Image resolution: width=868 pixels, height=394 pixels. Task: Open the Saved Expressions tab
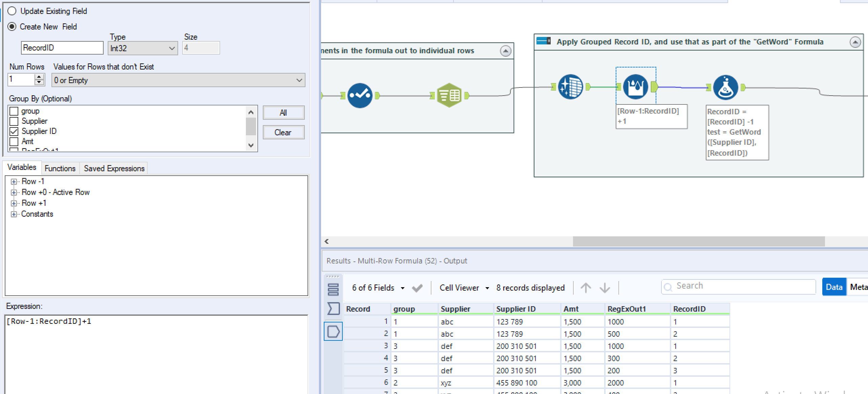click(114, 169)
